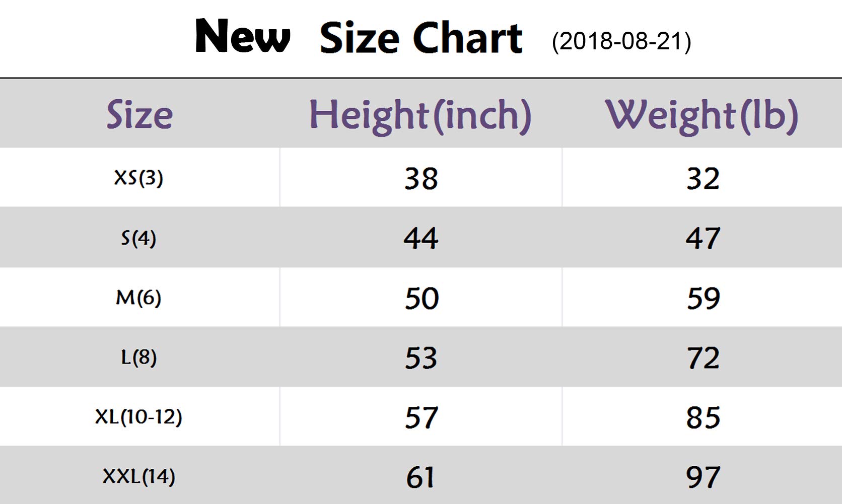This screenshot has height=504, width=842.
Task: Select the "Height(inch)" column header
Action: (420, 115)
